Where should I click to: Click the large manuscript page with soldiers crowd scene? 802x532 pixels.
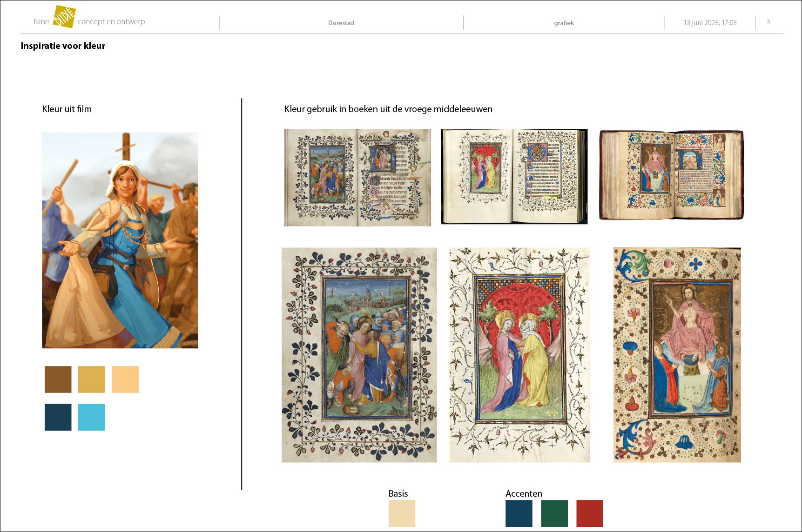click(359, 355)
